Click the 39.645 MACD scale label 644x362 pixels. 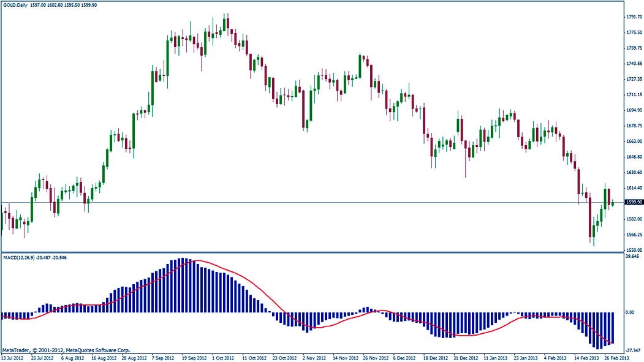(x=632, y=257)
